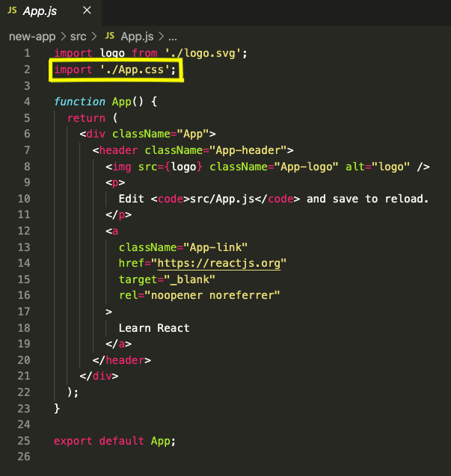Screen dimensions: 451x476
Task: Select the App.js editor tab
Action: click(50, 12)
